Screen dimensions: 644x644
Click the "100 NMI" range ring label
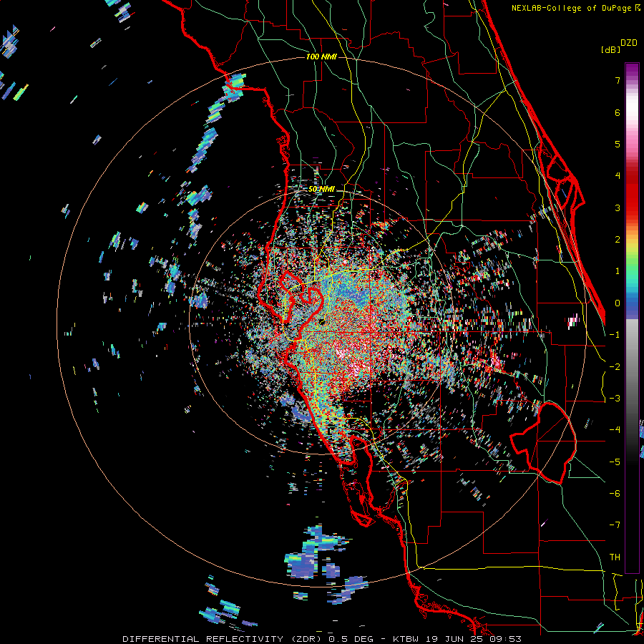click(321, 57)
